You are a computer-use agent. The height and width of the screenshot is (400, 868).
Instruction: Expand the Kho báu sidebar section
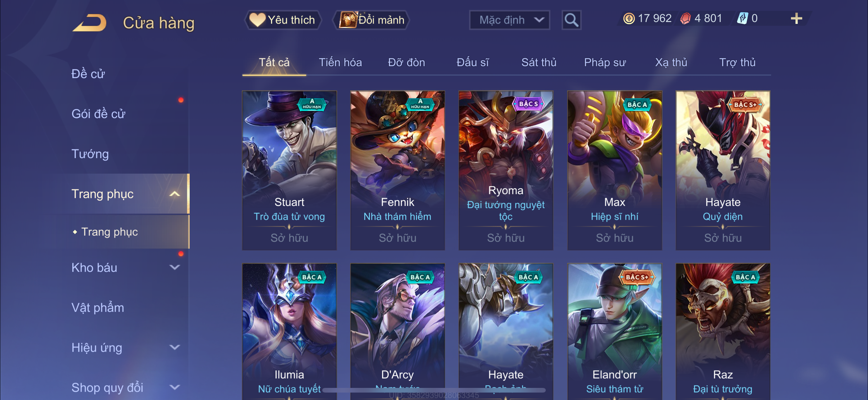click(x=174, y=268)
